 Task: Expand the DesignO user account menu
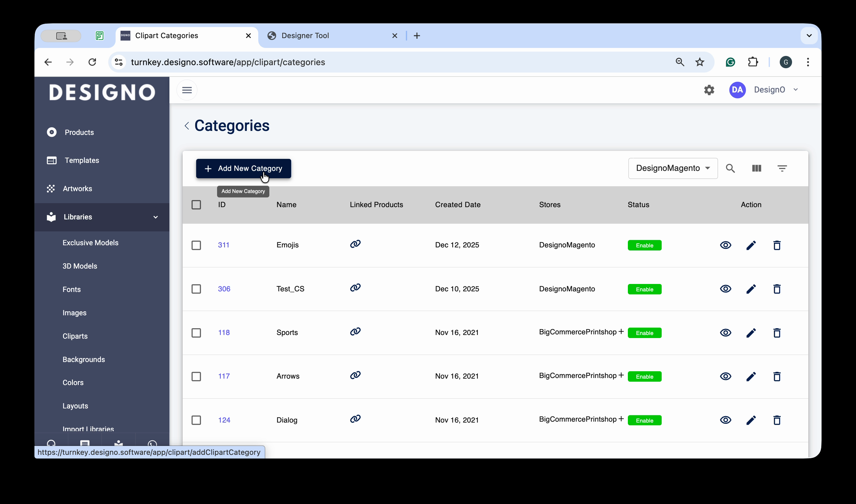click(x=769, y=90)
